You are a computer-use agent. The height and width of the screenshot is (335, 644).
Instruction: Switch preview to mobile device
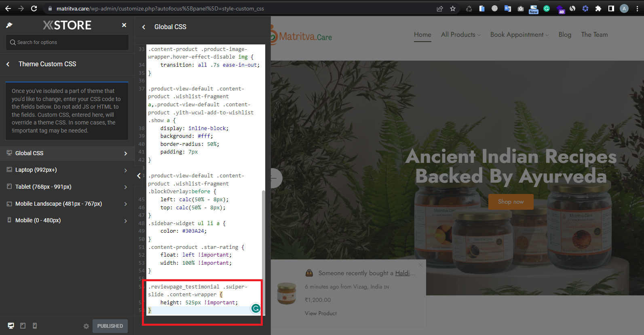point(35,326)
